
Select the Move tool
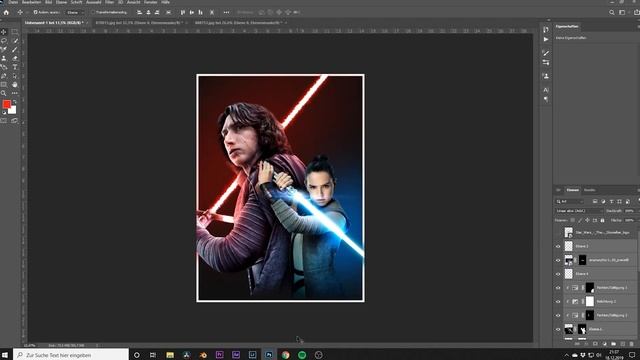coord(4,32)
